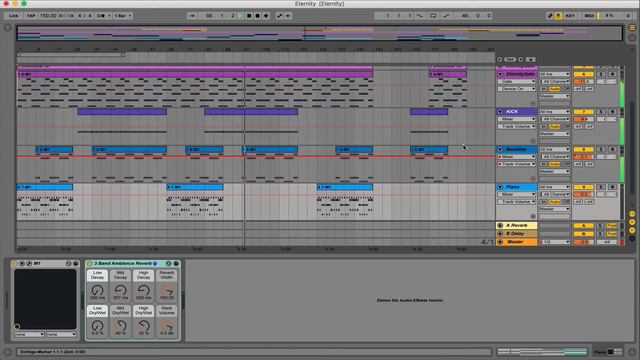
Task: Toggle Bassline track activator
Action: [583, 149]
